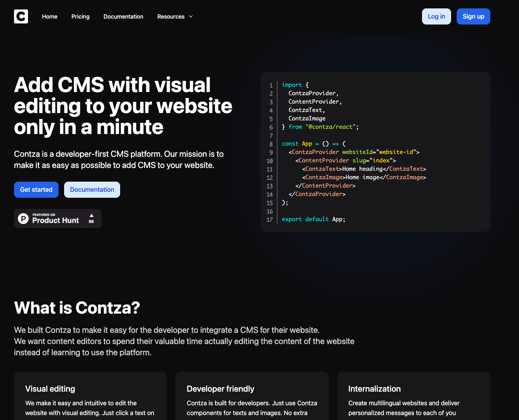This screenshot has width=519, height=420.
Task: Click the Product Hunt P logo icon
Action: point(23,218)
